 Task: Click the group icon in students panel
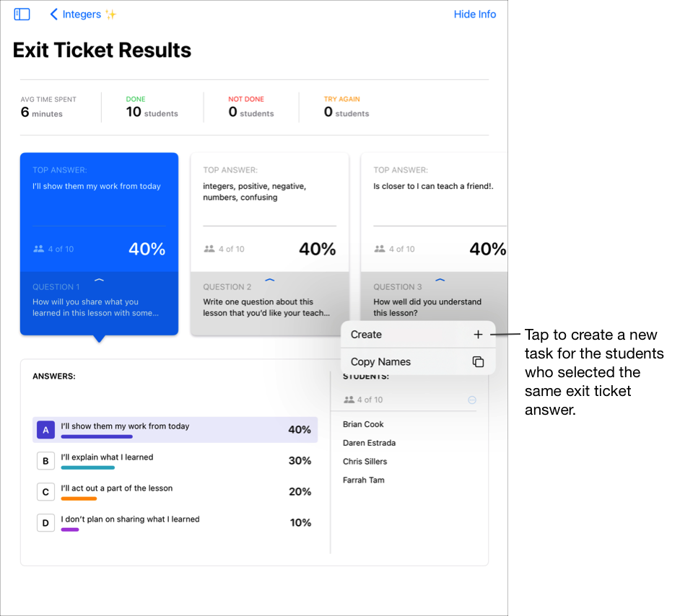tap(349, 400)
